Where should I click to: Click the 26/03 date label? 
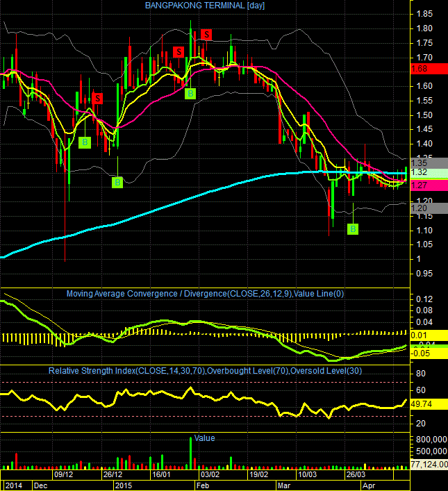[x=356, y=474]
